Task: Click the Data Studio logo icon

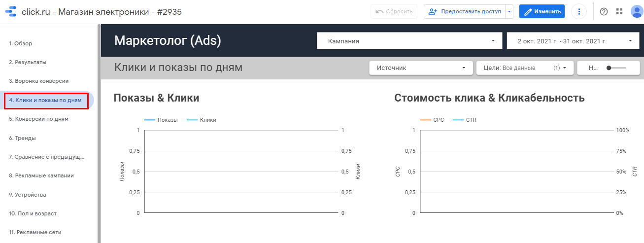Action: coord(11,12)
